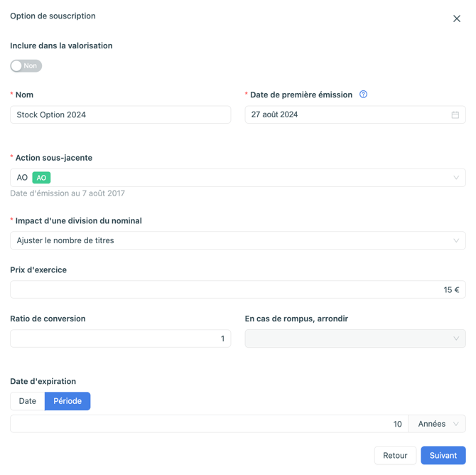Click the Retour button

tap(395, 455)
